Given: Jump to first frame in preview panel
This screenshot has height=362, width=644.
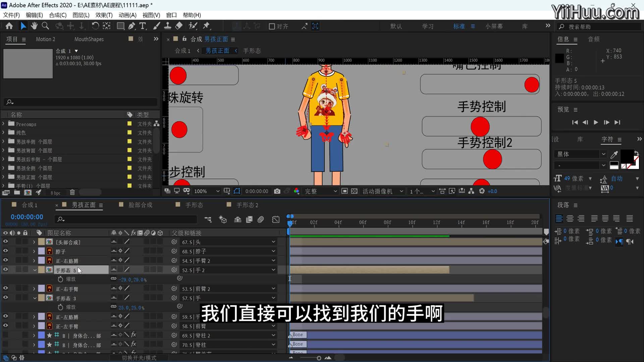Looking at the screenshot, I should point(575,122).
